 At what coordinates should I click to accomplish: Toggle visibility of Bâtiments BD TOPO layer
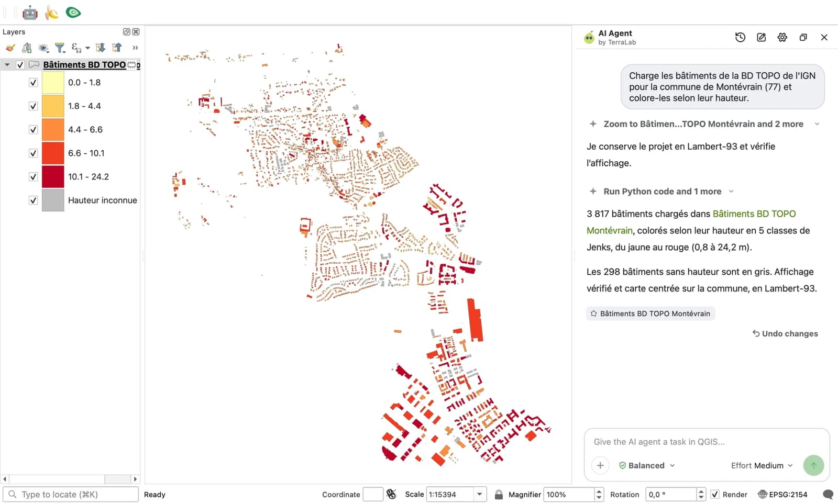click(20, 65)
